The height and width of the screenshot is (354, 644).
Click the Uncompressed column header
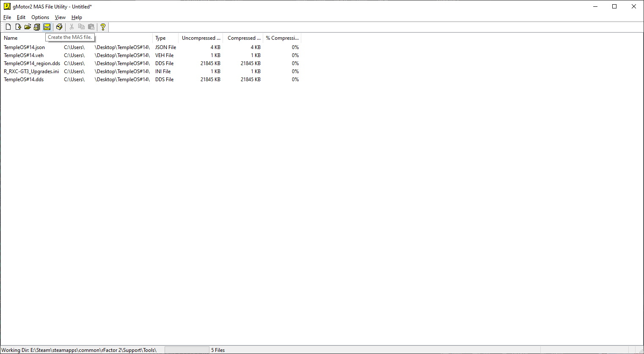click(x=201, y=38)
